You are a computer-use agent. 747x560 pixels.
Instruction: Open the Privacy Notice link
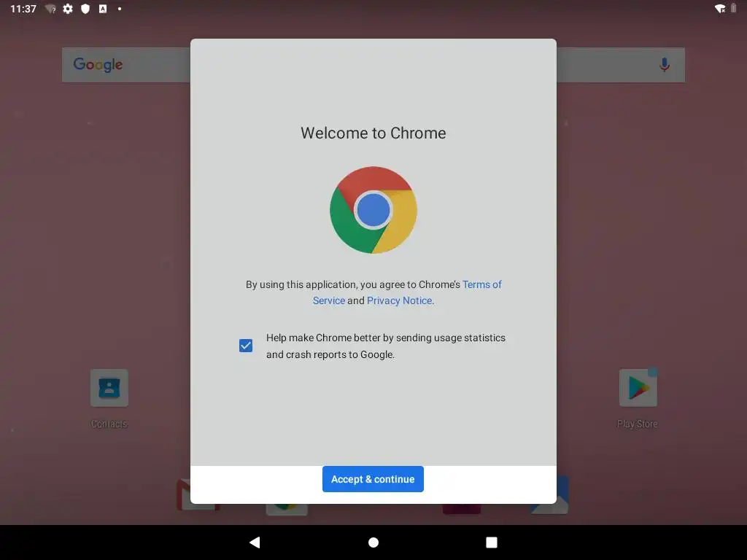click(399, 300)
